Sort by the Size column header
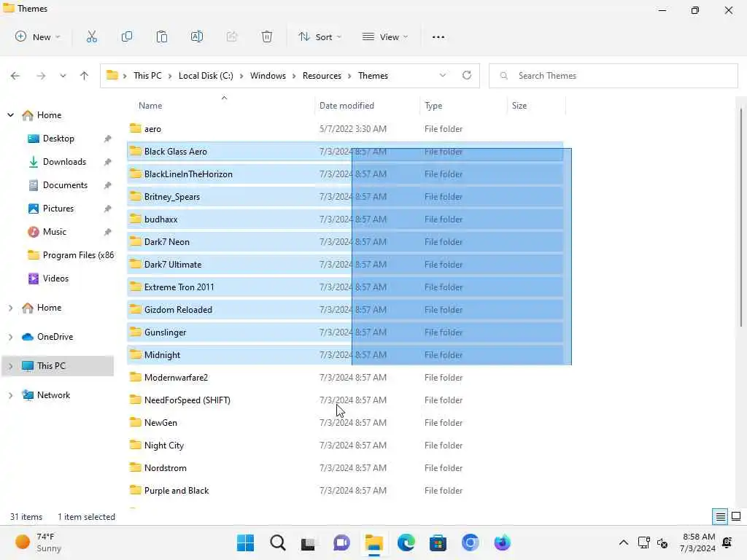The height and width of the screenshot is (560, 747). tap(536, 105)
